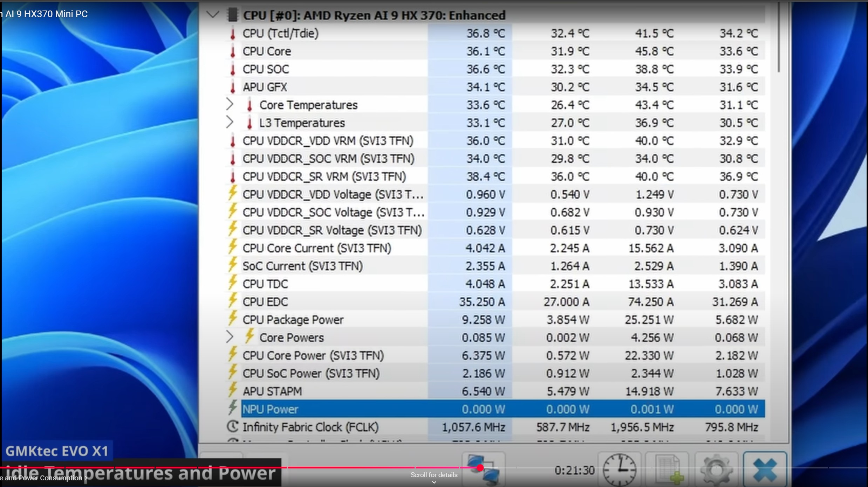This screenshot has height=487, width=868.
Task: Click thermometer icon beside APU GFX
Action: (233, 87)
